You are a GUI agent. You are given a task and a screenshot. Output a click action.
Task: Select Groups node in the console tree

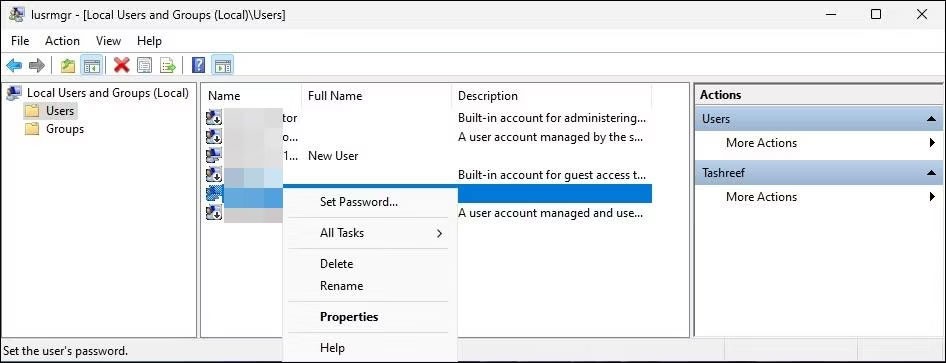pyautogui.click(x=65, y=129)
